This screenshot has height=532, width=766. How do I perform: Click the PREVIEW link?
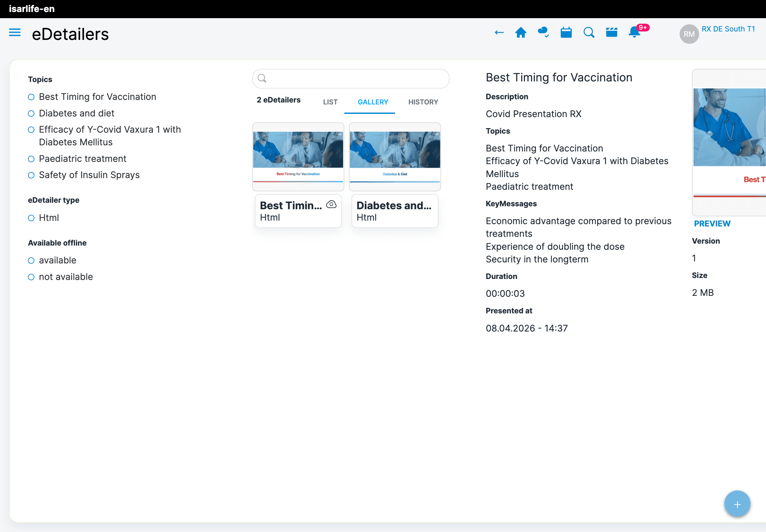pos(712,224)
